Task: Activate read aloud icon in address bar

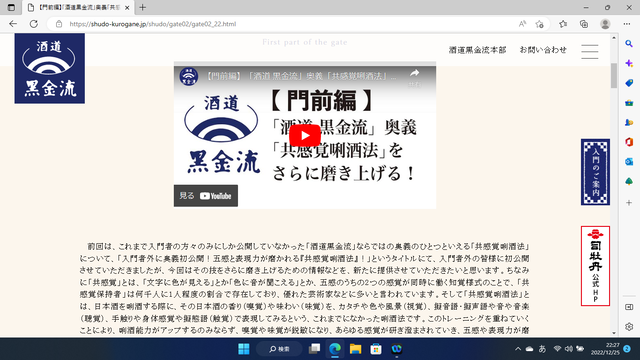Action: coord(522,24)
